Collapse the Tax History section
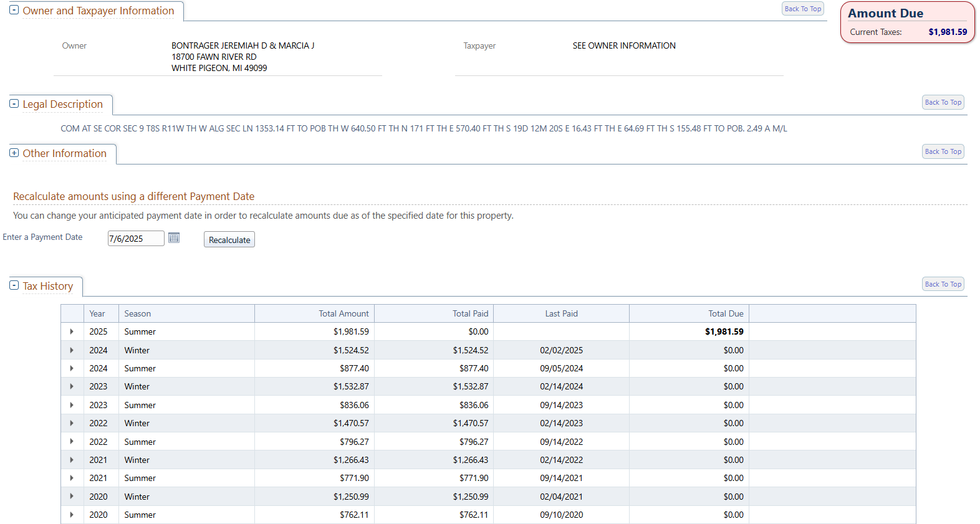980x524 pixels. pos(14,286)
